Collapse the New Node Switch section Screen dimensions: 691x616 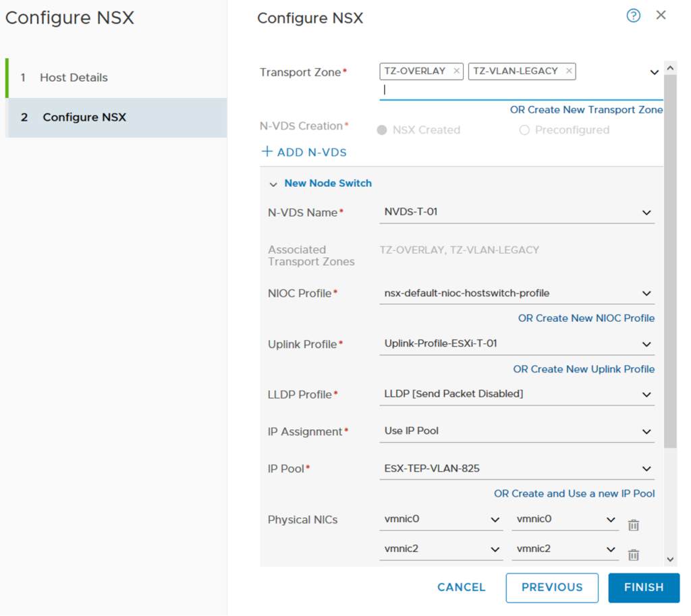[273, 184]
